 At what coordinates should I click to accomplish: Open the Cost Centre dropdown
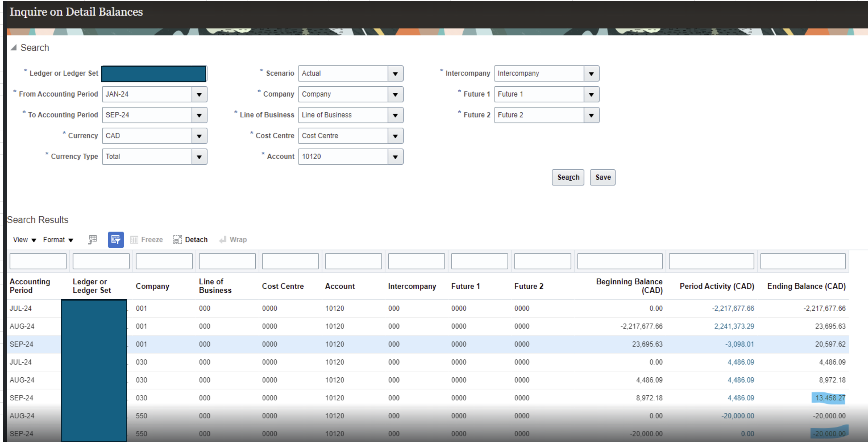pos(395,136)
